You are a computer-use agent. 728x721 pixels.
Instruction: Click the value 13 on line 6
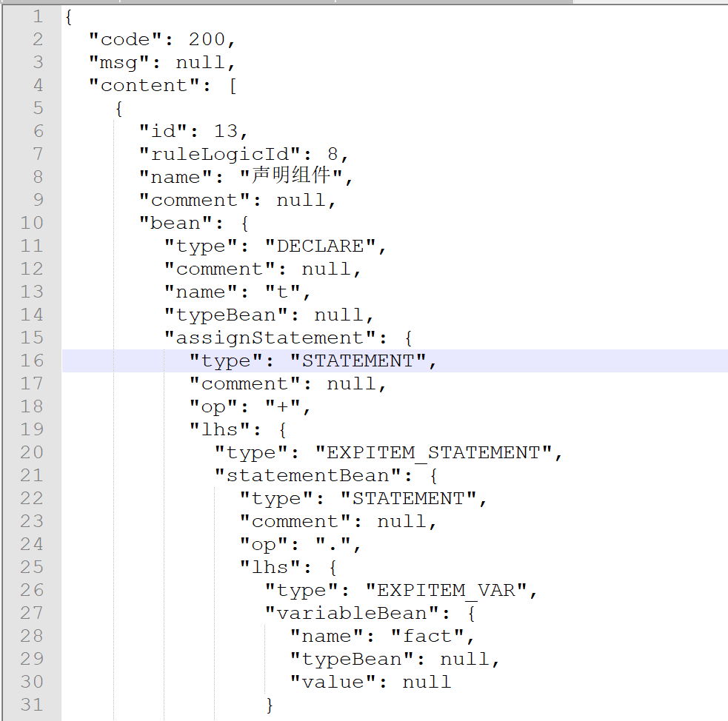[x=226, y=131]
